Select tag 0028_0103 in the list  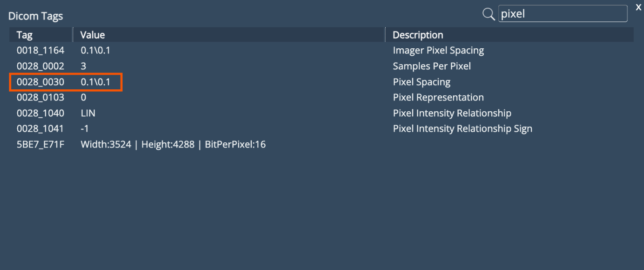tap(40, 97)
